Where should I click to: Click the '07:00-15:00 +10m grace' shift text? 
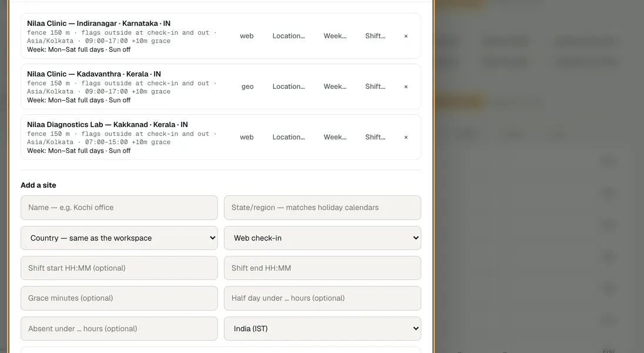[x=128, y=142]
